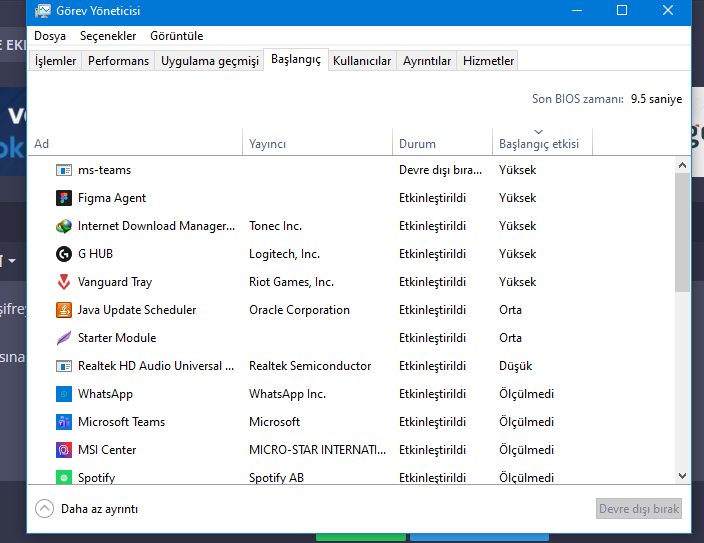The image size is (704, 543).
Task: Open the Görüntüle menu
Action: [x=176, y=36]
